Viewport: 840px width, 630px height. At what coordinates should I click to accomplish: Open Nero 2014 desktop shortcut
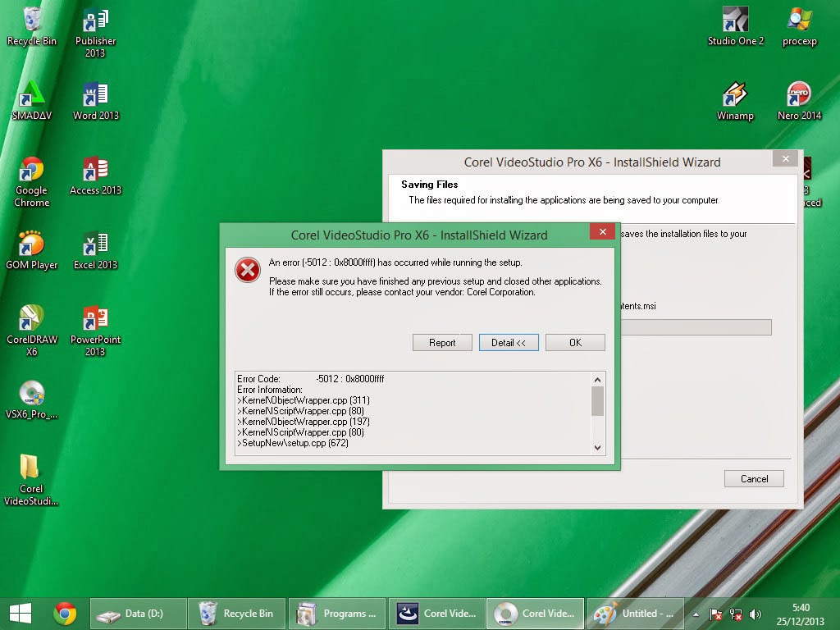pos(799,101)
